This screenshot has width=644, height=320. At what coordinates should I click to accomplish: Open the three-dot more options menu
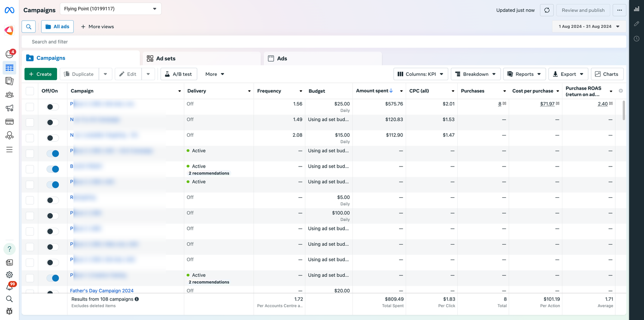pyautogui.click(x=619, y=10)
